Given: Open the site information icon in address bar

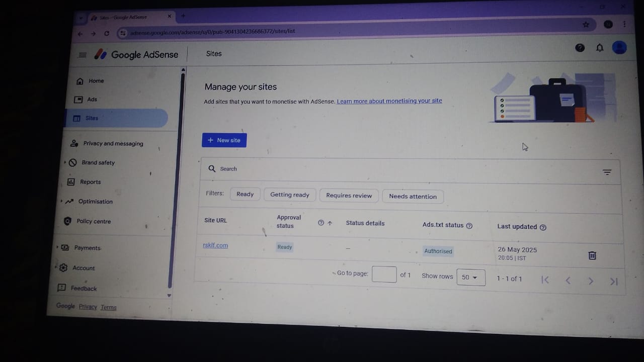Looking at the screenshot, I should pyautogui.click(x=122, y=33).
